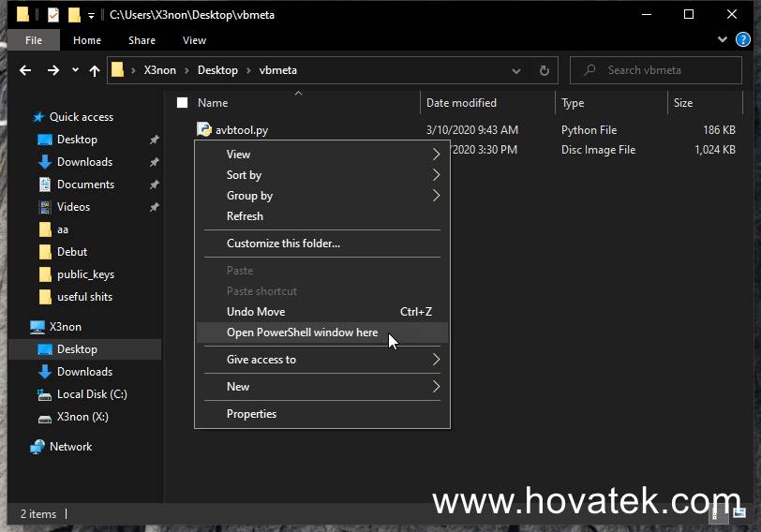Open recent locations dropdown arrow
Viewport: 761px width, 532px height.
75,70
